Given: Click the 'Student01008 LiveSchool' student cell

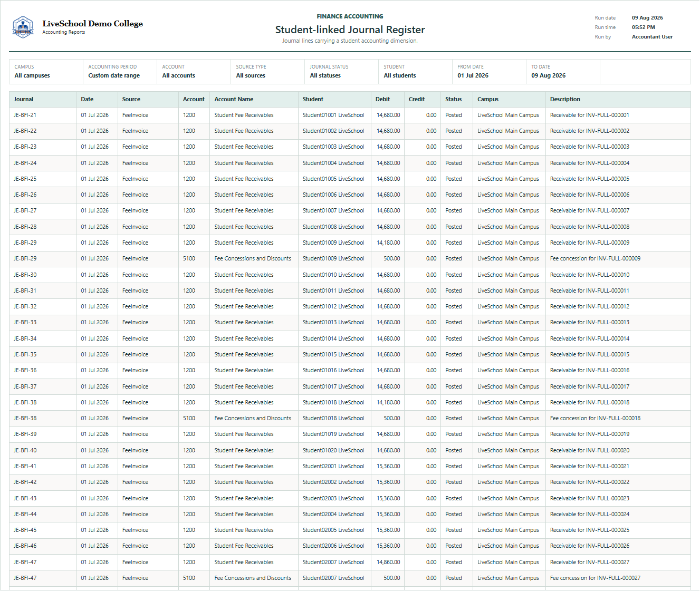Looking at the screenshot, I should (333, 227).
